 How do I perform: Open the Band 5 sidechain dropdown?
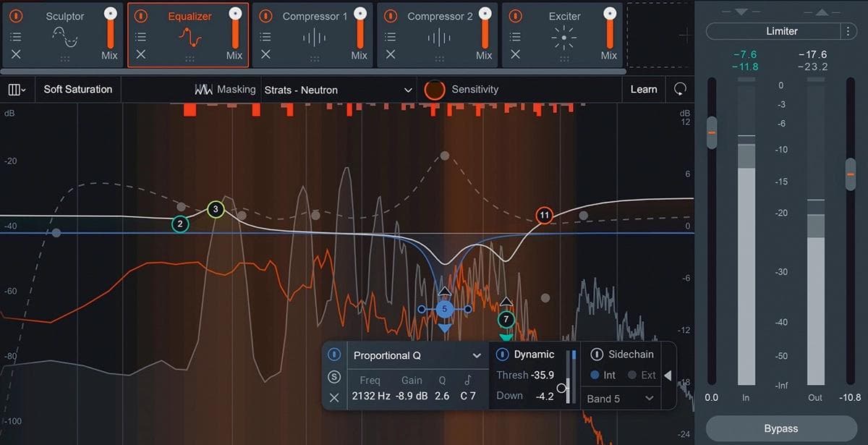click(x=621, y=399)
